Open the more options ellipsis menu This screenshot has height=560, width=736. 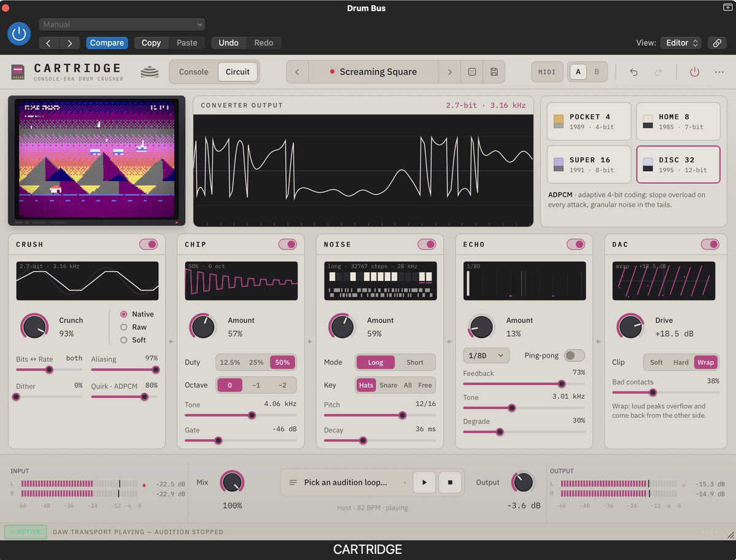719,72
